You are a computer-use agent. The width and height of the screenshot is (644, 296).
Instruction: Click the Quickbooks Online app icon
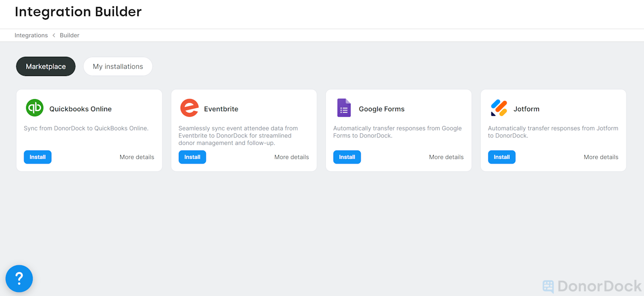(x=34, y=108)
